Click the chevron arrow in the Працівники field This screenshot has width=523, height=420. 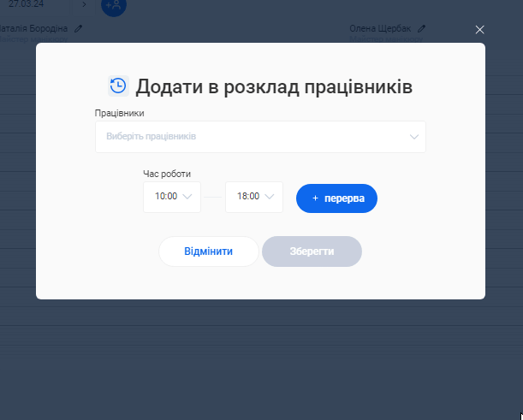click(x=414, y=137)
